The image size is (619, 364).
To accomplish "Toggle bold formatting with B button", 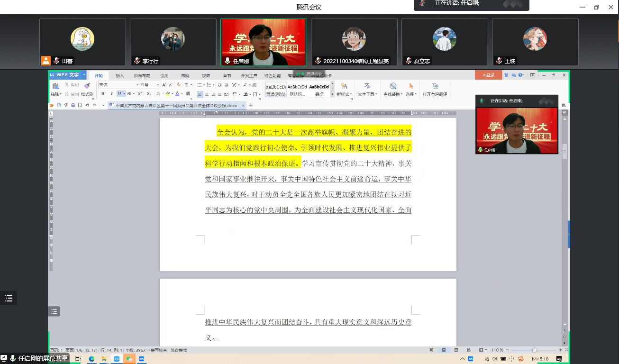I will click(x=103, y=94).
